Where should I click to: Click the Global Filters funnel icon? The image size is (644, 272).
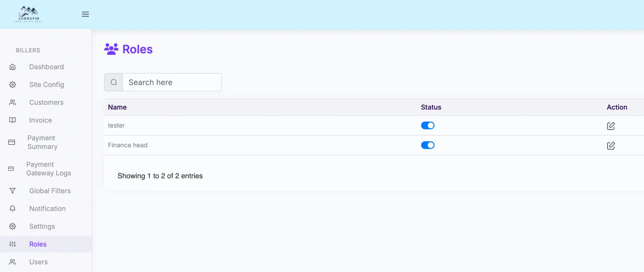coord(12,191)
